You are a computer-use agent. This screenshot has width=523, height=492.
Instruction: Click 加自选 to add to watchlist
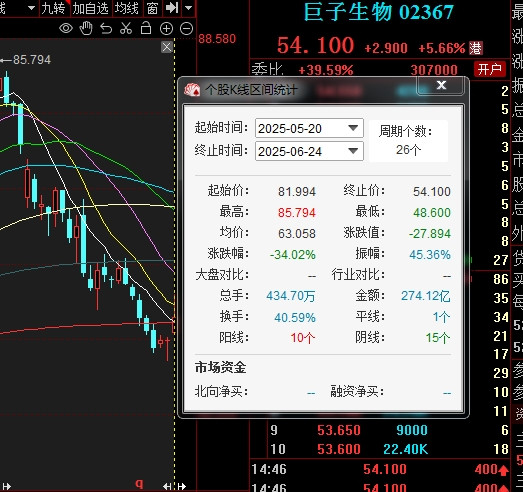[91, 8]
